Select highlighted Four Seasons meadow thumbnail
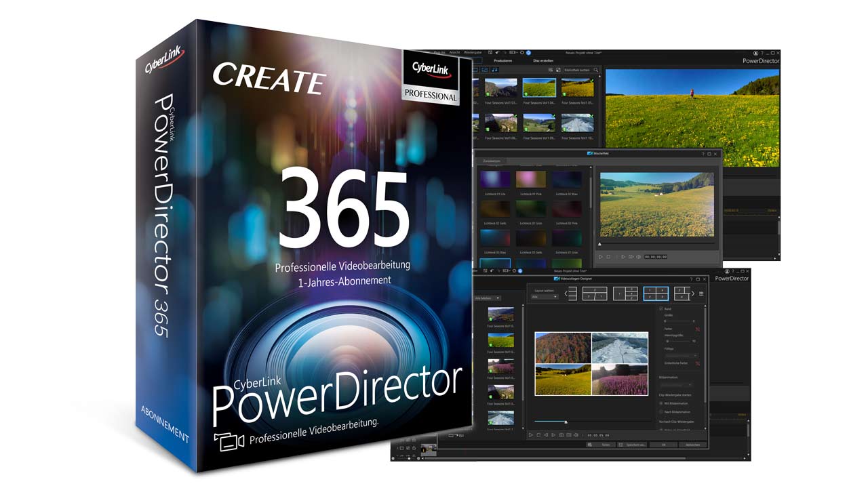The height and width of the screenshot is (488, 868). 540,88
